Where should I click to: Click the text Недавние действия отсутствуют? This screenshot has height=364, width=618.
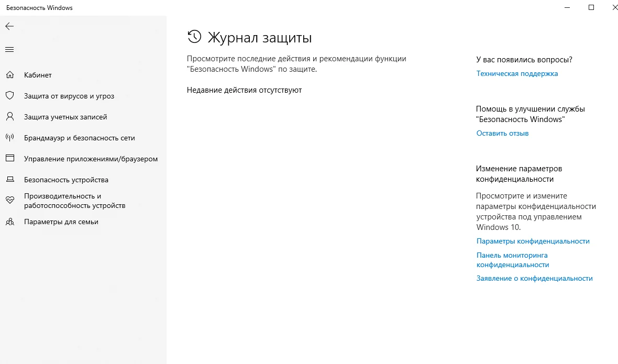click(x=245, y=90)
